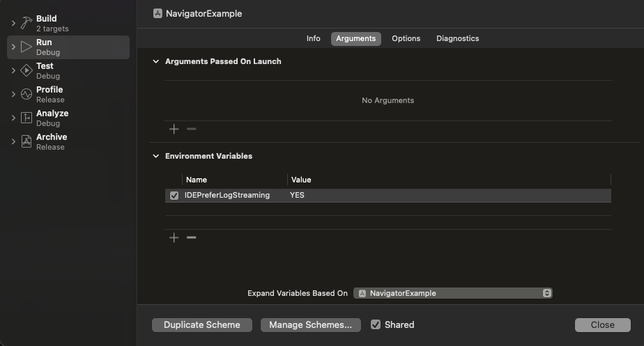Open Expand Variables Based On dropdown
Image resolution: width=644 pixels, height=346 pixels.
coord(452,293)
